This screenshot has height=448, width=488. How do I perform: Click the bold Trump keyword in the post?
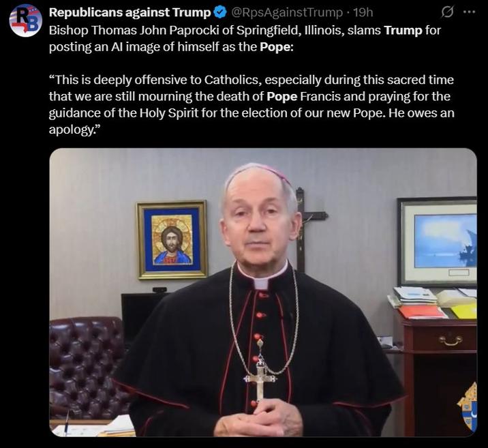pos(403,31)
